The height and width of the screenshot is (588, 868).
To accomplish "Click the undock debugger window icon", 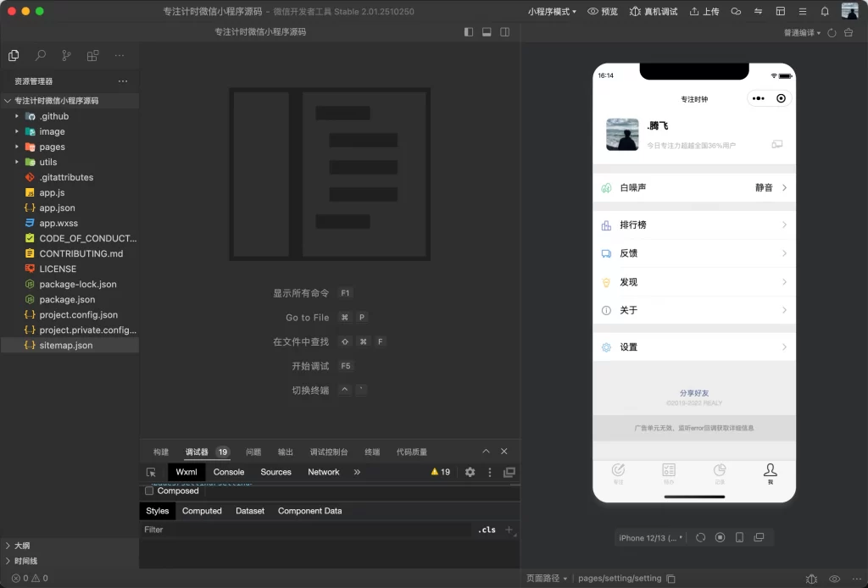I will [509, 472].
